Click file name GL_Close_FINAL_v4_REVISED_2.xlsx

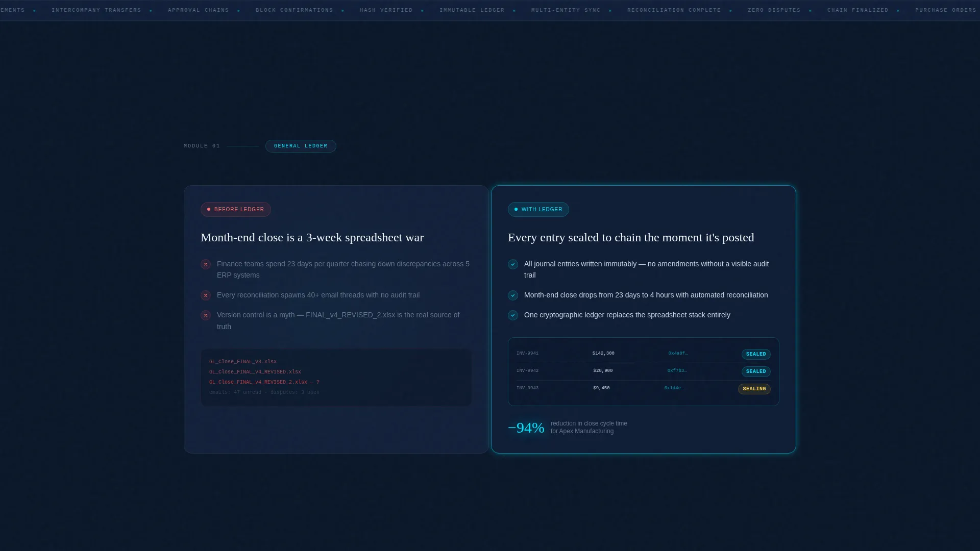[x=258, y=382]
